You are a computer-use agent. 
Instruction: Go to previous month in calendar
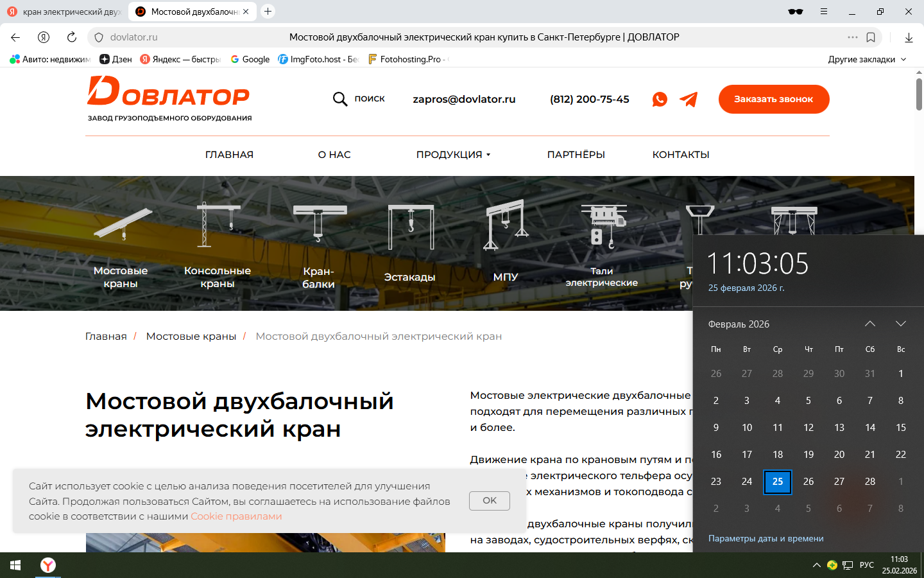tap(870, 324)
